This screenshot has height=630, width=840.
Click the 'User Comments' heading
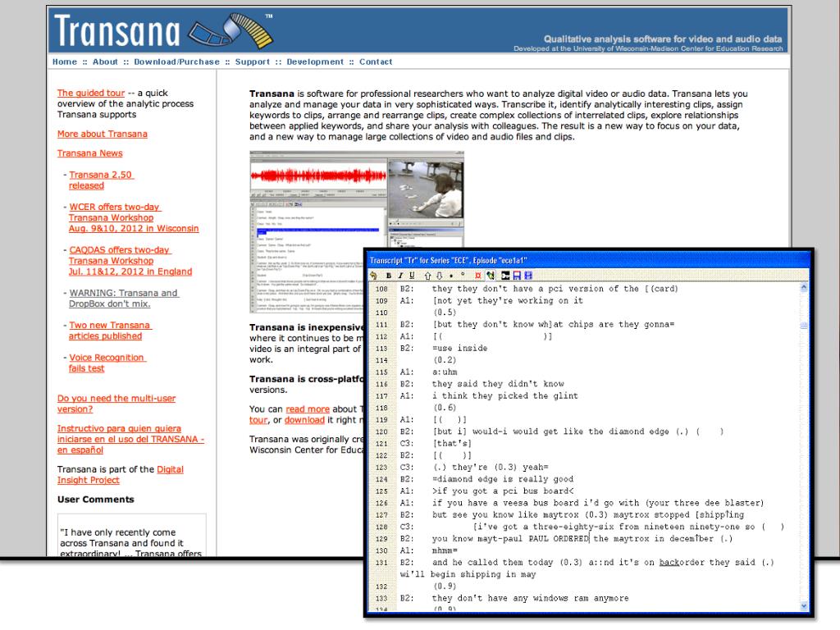96,500
